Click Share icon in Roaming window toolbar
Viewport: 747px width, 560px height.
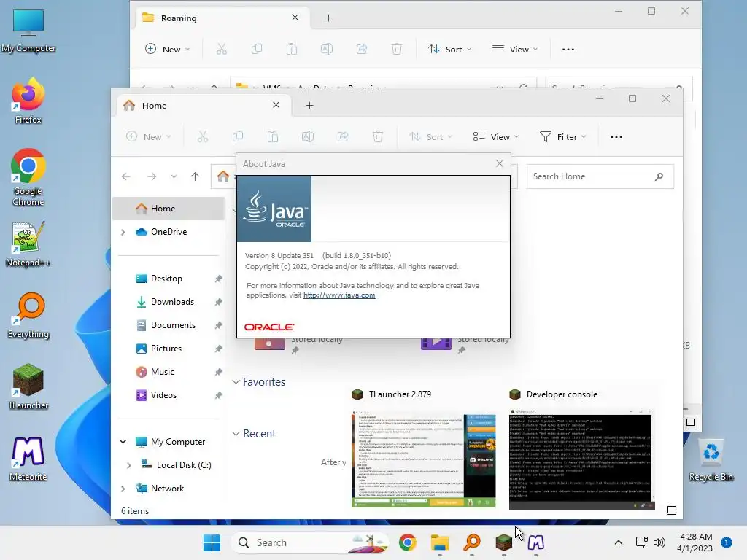[362, 49]
